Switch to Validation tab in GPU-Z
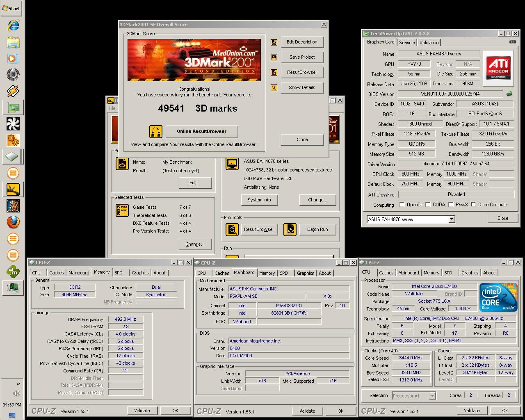This screenshot has height=420, width=525. click(429, 42)
